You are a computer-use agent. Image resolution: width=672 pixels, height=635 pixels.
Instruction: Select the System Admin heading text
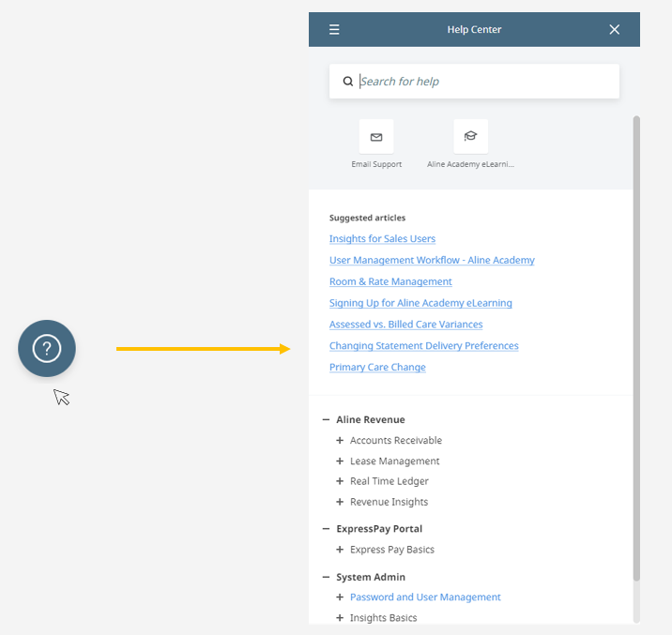click(x=371, y=577)
